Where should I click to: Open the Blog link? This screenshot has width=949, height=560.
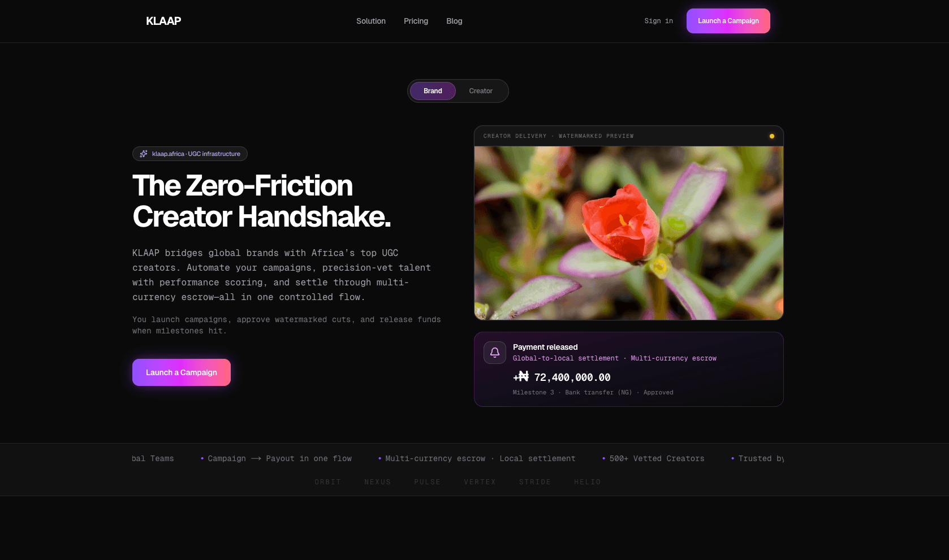point(454,21)
